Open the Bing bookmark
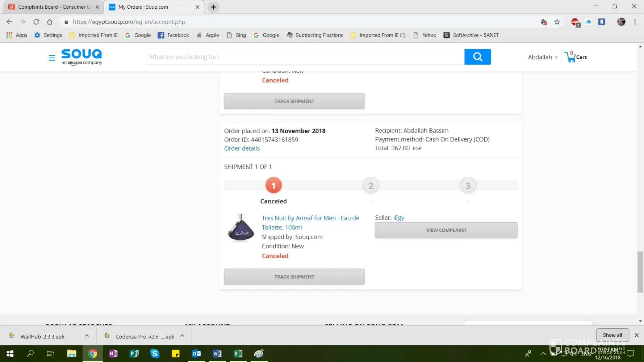This screenshot has width=644, height=362. 236,35
